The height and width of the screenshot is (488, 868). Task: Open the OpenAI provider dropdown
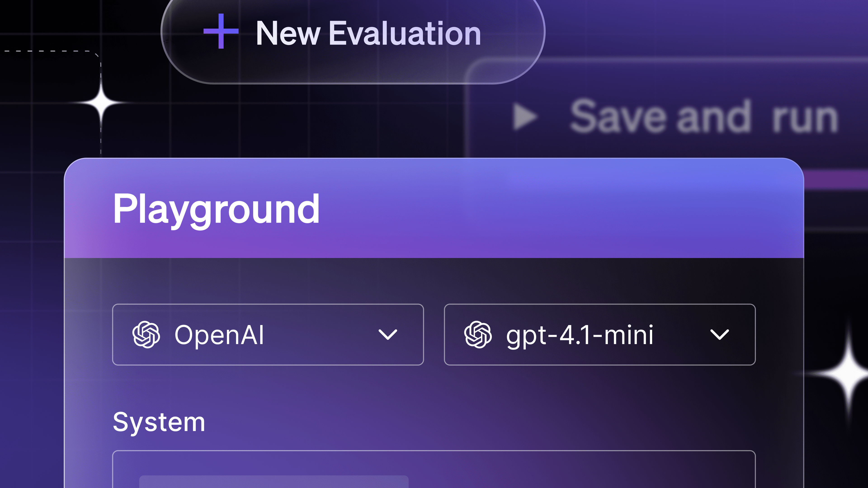click(x=268, y=334)
